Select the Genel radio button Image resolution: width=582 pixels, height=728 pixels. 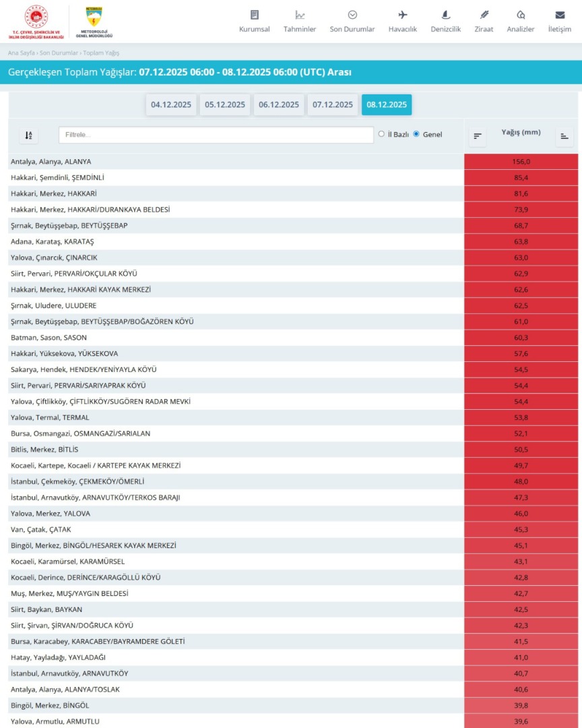[x=416, y=134]
